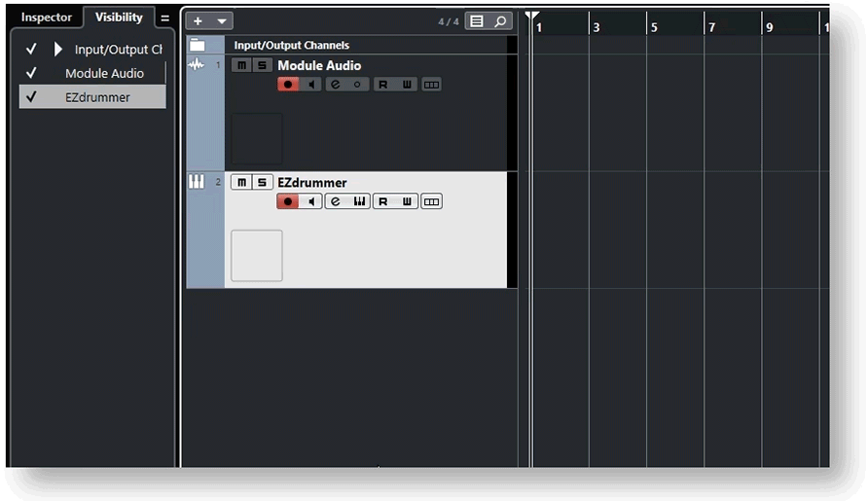This screenshot has height=501, width=868.
Task: Toggle visibility checkmark for Input/Output Channels
Action: click(x=31, y=50)
